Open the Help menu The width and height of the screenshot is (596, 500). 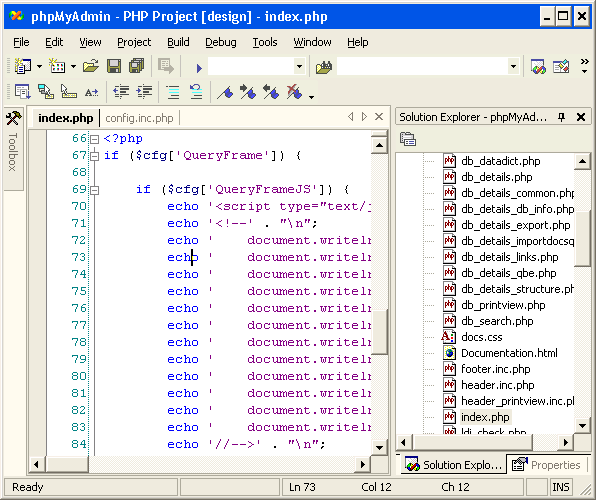358,42
